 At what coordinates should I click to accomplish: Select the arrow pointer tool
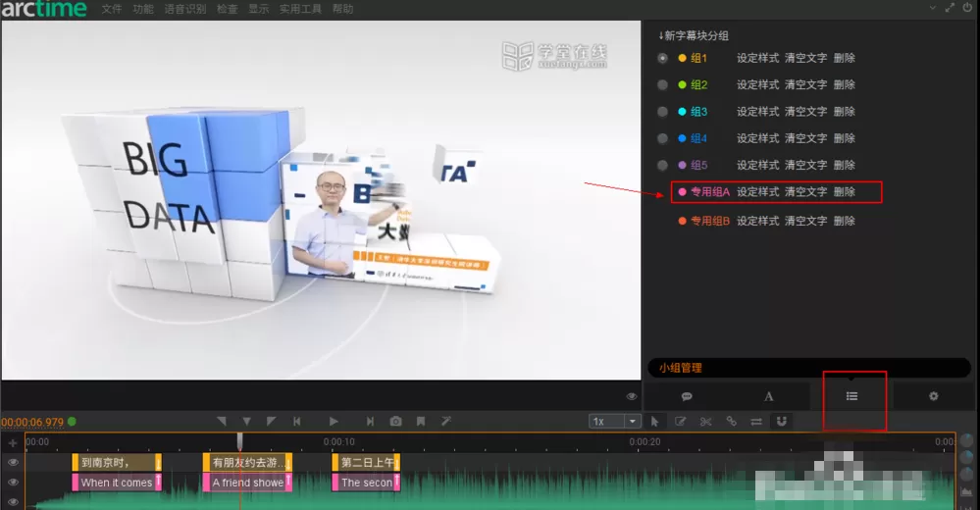(x=654, y=422)
